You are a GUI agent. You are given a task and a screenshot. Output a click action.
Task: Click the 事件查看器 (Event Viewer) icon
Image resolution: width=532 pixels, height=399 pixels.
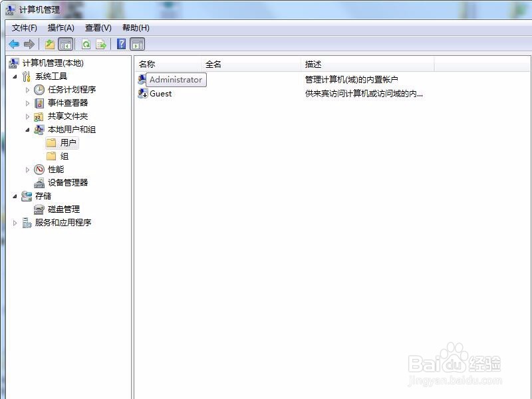38,103
